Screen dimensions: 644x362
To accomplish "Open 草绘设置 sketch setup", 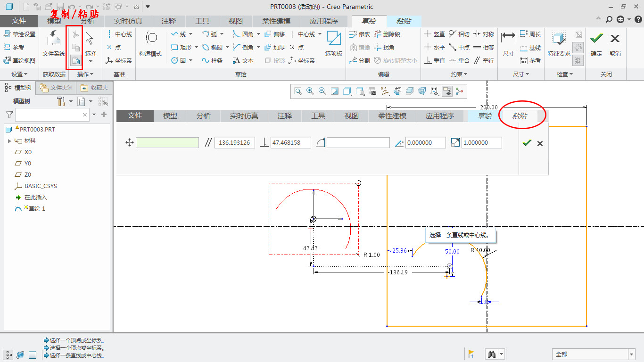I will (19, 34).
